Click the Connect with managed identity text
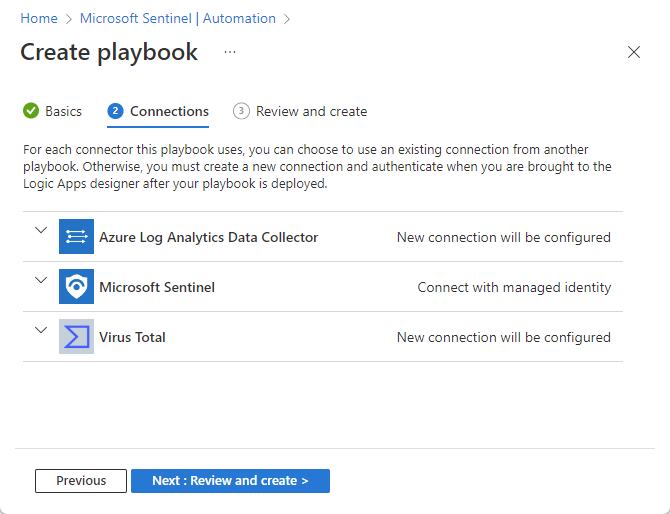 point(514,287)
